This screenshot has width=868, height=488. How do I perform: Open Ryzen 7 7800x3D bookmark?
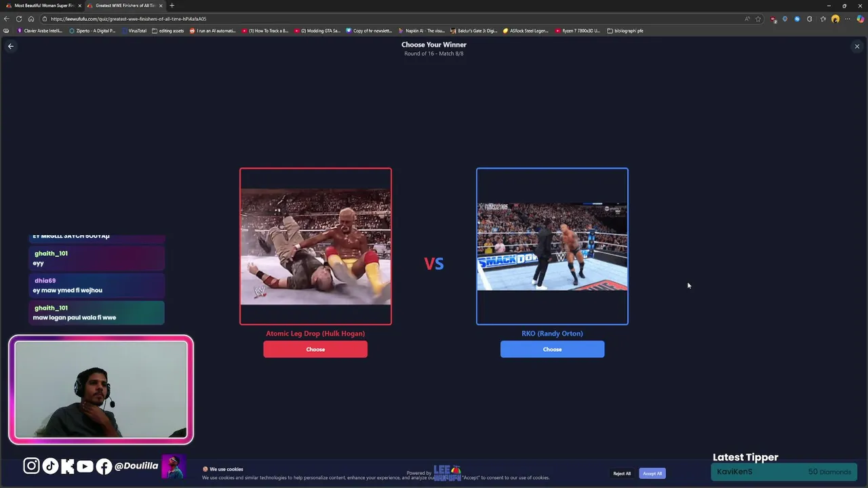coord(578,30)
